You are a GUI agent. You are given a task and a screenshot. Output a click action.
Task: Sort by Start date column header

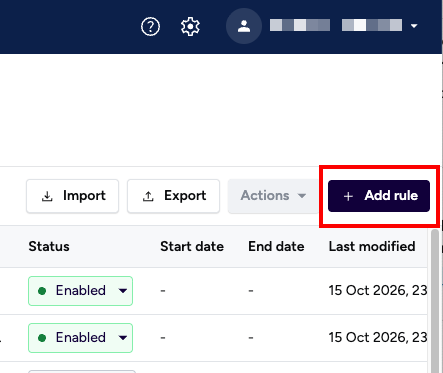pyautogui.click(x=192, y=247)
